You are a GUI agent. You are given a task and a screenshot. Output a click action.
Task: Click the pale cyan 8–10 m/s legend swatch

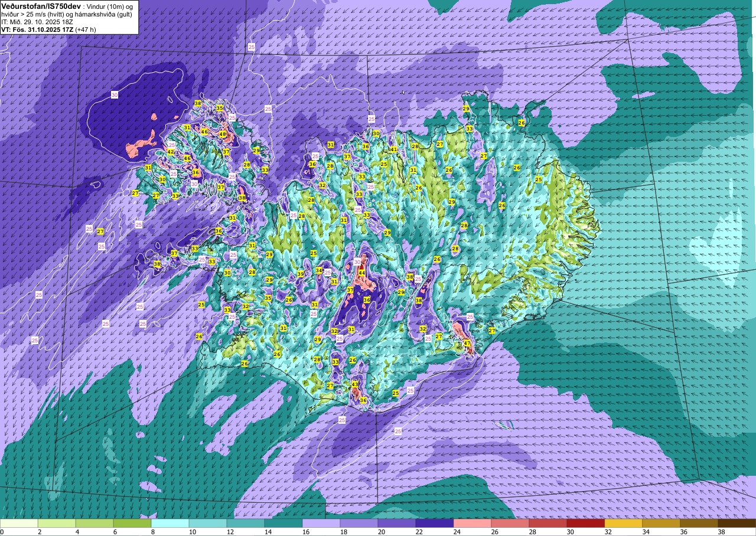[x=170, y=523]
